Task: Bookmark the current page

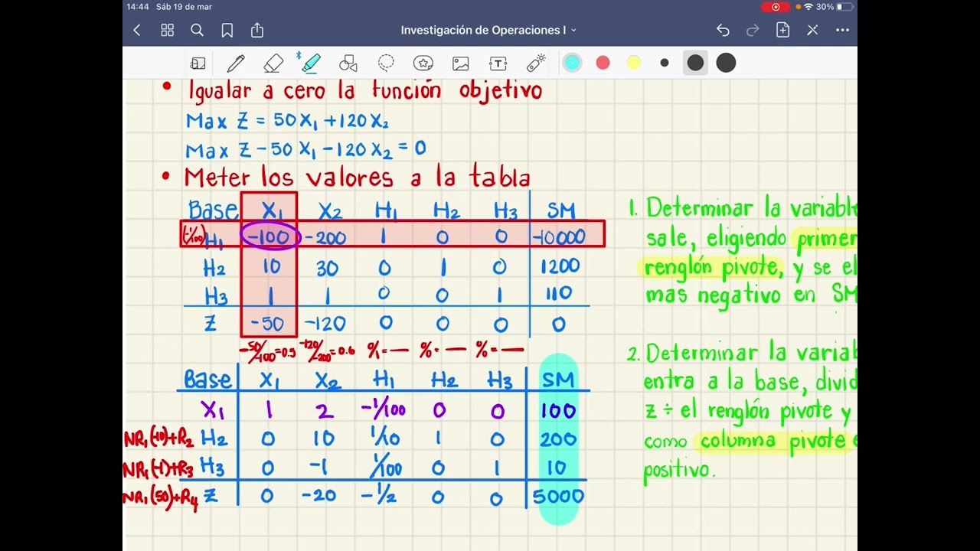Action: 227,31
